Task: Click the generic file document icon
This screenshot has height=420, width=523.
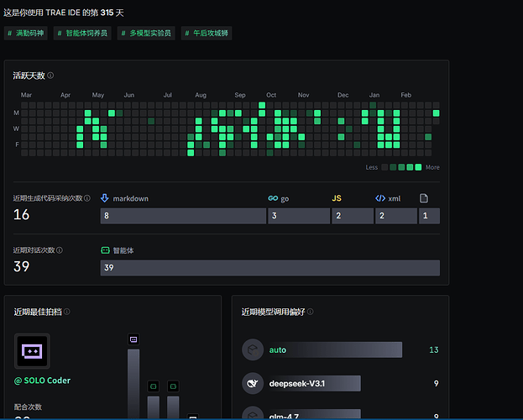Action: point(424,198)
